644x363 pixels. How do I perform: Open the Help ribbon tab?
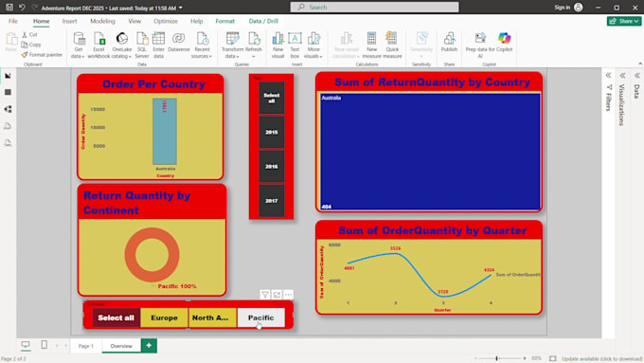197,21
